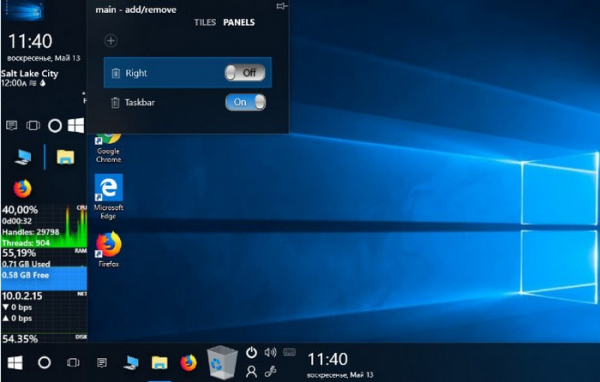Open File Explorer icon in the sidebar
600x382 pixels.
65,157
